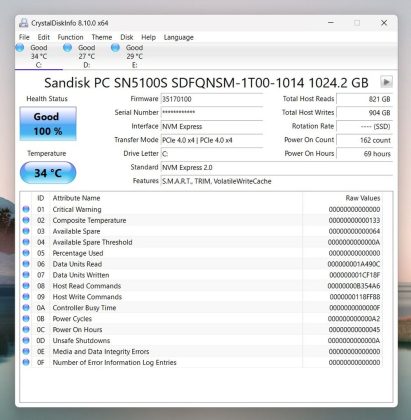Image resolution: width=411 pixels, height=420 pixels.
Task: Click raw value 00000001CF18F
Action: [x=355, y=275]
